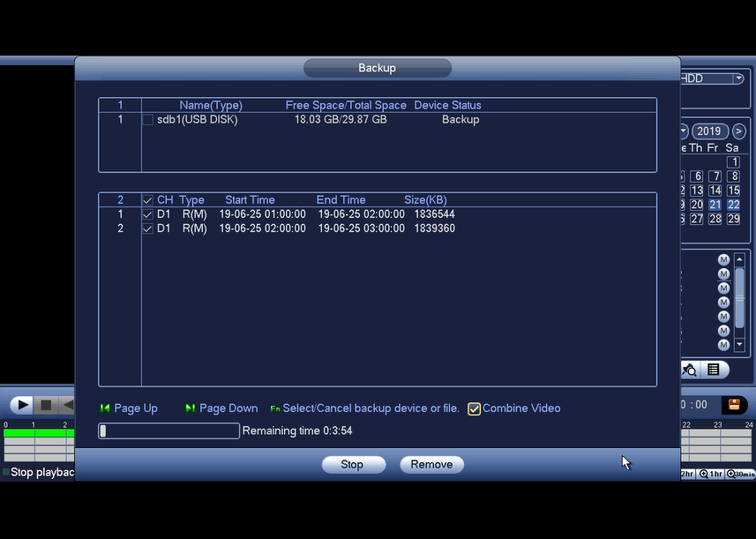Go to next month with > arrow
The height and width of the screenshot is (539, 756).
tap(738, 131)
